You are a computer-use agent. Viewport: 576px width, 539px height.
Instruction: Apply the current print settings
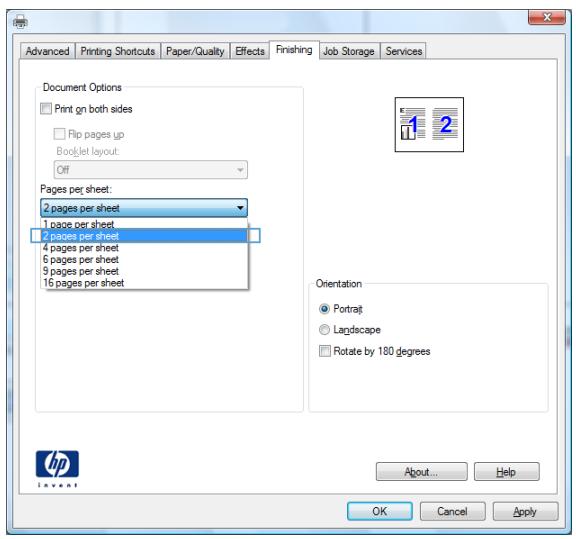pyautogui.click(x=525, y=511)
